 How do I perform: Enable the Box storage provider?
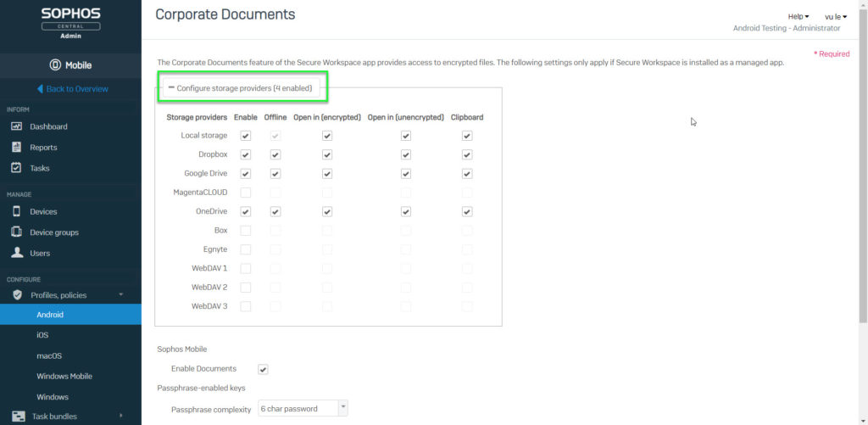point(246,230)
